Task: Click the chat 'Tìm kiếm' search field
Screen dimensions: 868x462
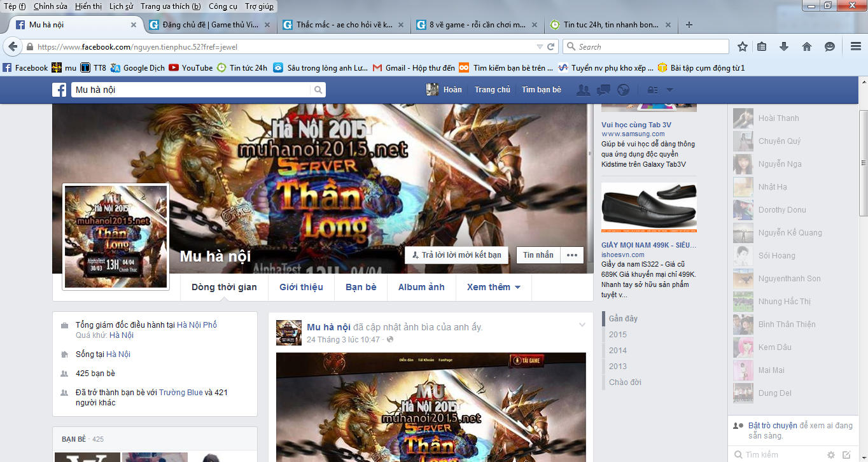Action: pyautogui.click(x=776, y=455)
